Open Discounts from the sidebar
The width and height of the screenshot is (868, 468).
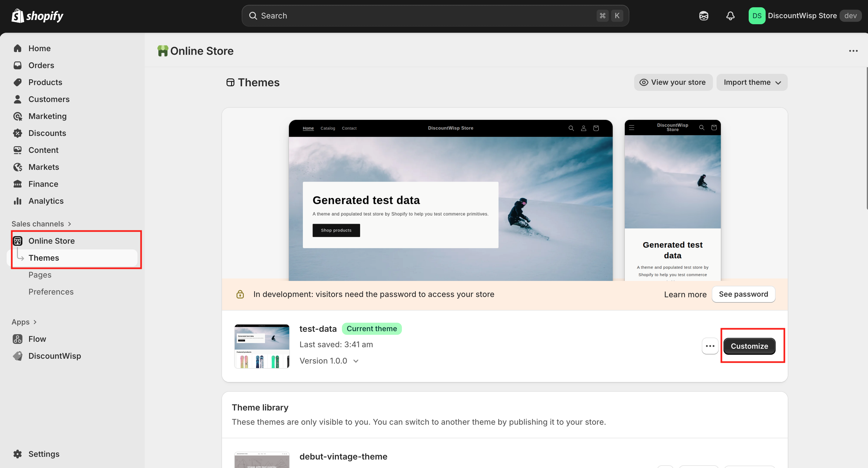coord(47,133)
